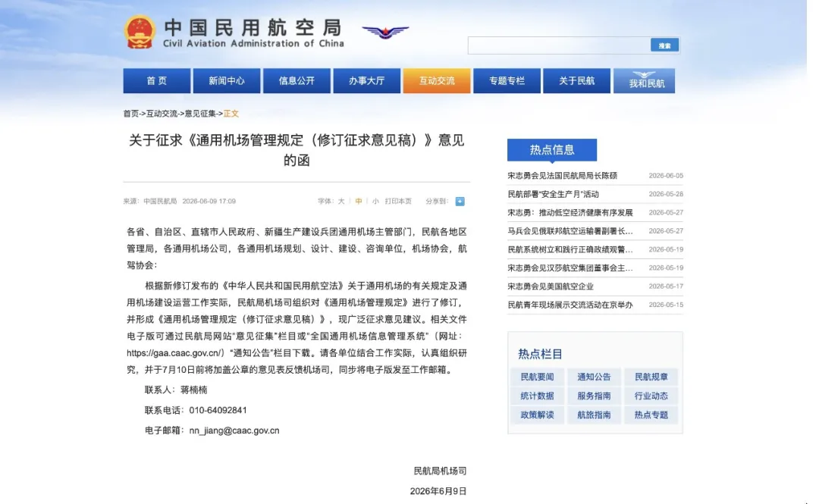Click the 服务指南 hot column button
Viewport: 819px width, 504px height.
594,396
